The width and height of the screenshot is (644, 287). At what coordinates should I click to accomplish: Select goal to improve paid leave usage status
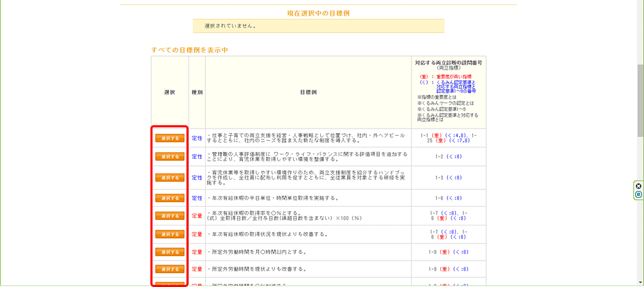pyautogui.click(x=170, y=234)
